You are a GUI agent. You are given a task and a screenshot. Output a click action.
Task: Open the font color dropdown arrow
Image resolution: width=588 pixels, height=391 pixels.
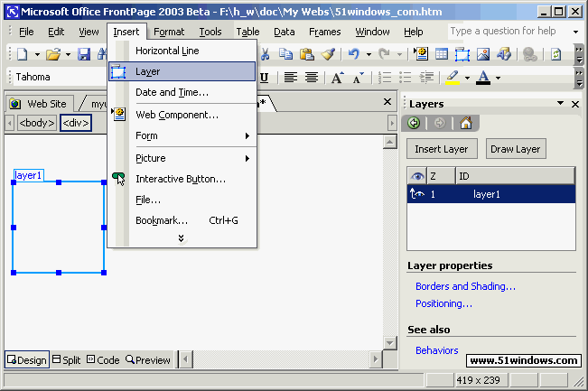[497, 78]
